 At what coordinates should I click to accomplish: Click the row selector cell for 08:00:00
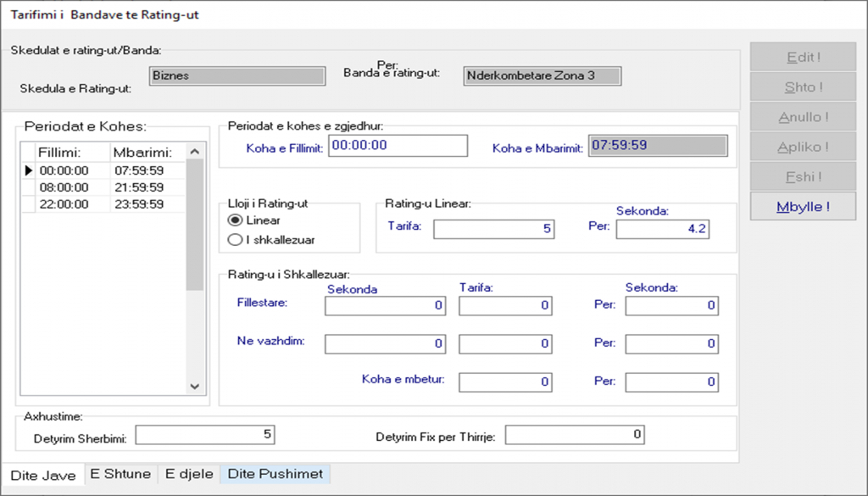coord(29,187)
